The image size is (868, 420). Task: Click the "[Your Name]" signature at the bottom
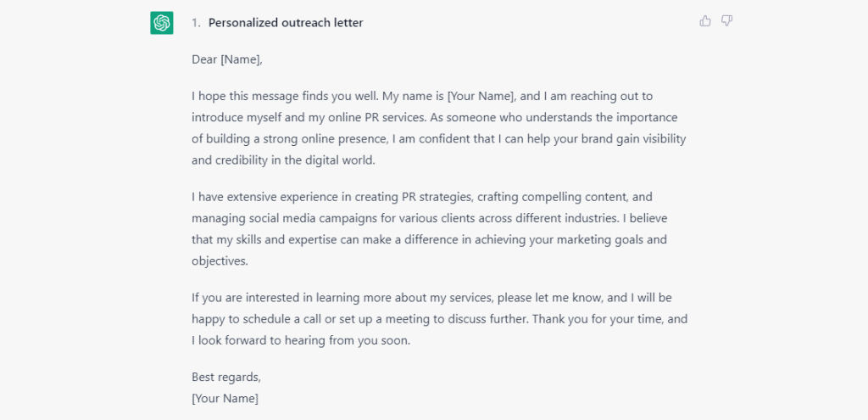tap(225, 398)
